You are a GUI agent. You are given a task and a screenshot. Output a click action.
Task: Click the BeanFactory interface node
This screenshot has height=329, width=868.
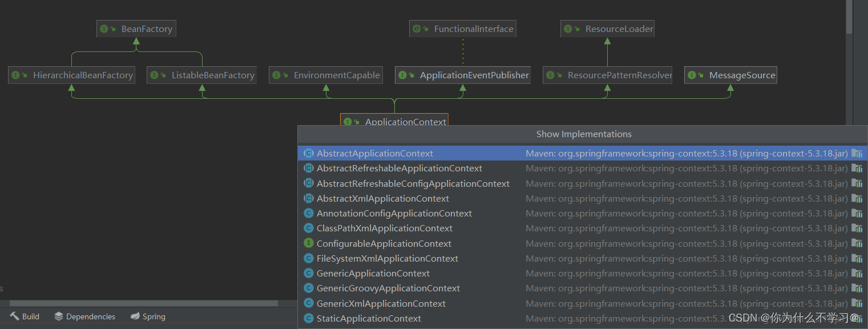click(x=136, y=29)
